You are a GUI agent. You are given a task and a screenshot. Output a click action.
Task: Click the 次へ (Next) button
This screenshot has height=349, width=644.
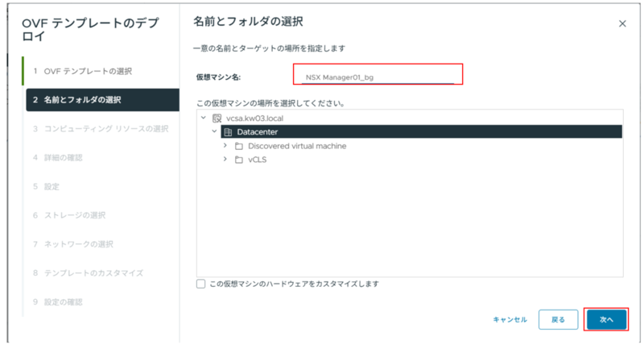pos(606,319)
